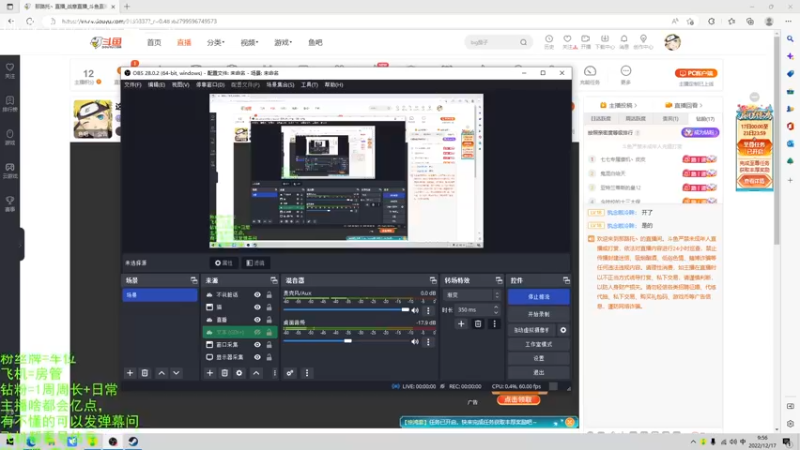Open Douyu download center icon
Image resolution: width=800 pixels, height=450 pixels.
point(605,42)
